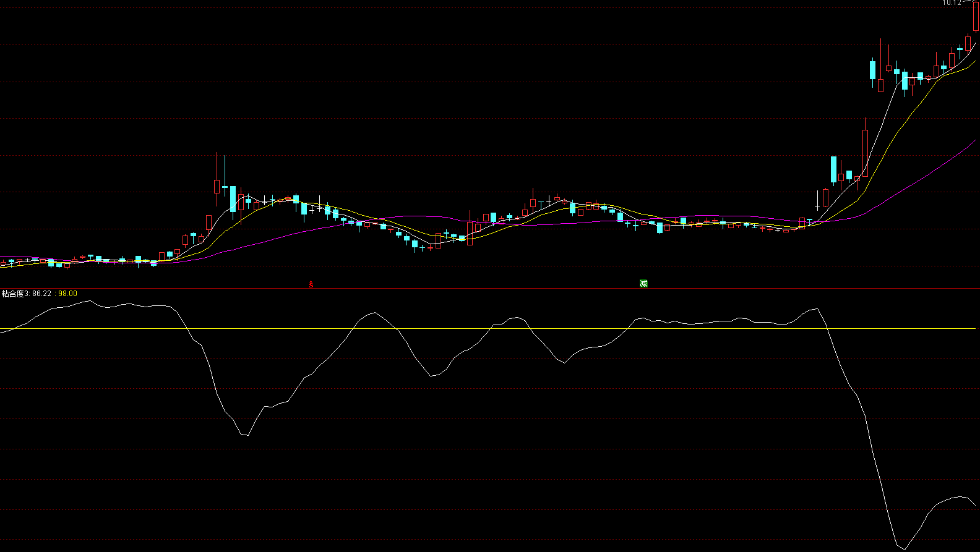Select the large cyan candle in the final rally
Image resolution: width=980 pixels, height=552 pixels.
coord(833,169)
